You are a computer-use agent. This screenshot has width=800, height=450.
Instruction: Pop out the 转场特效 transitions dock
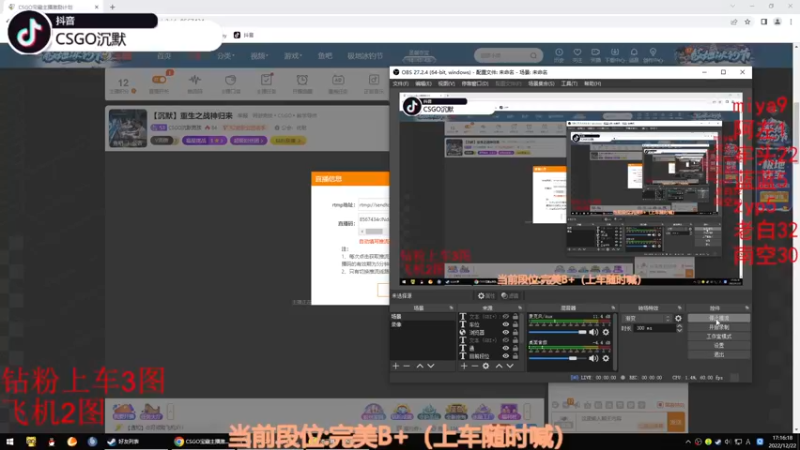click(x=680, y=308)
